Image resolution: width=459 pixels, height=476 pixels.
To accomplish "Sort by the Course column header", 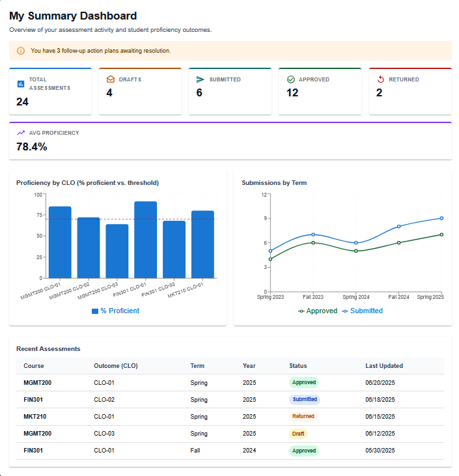I will [34, 366].
